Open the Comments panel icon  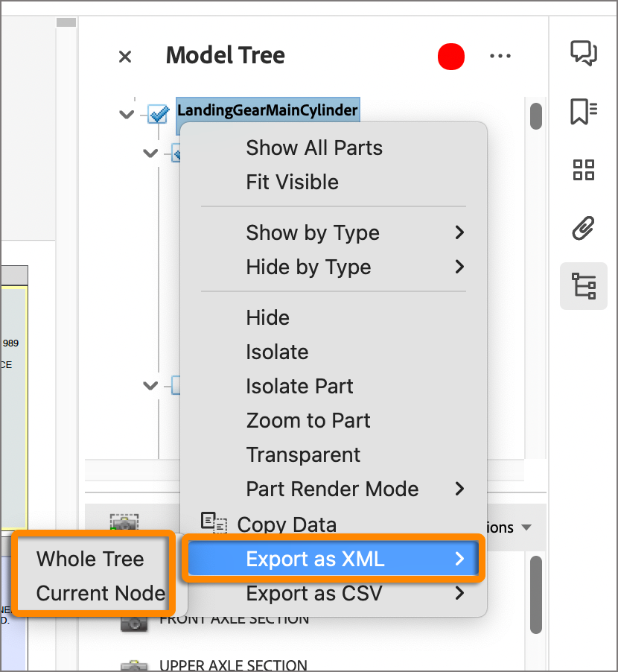[x=584, y=54]
